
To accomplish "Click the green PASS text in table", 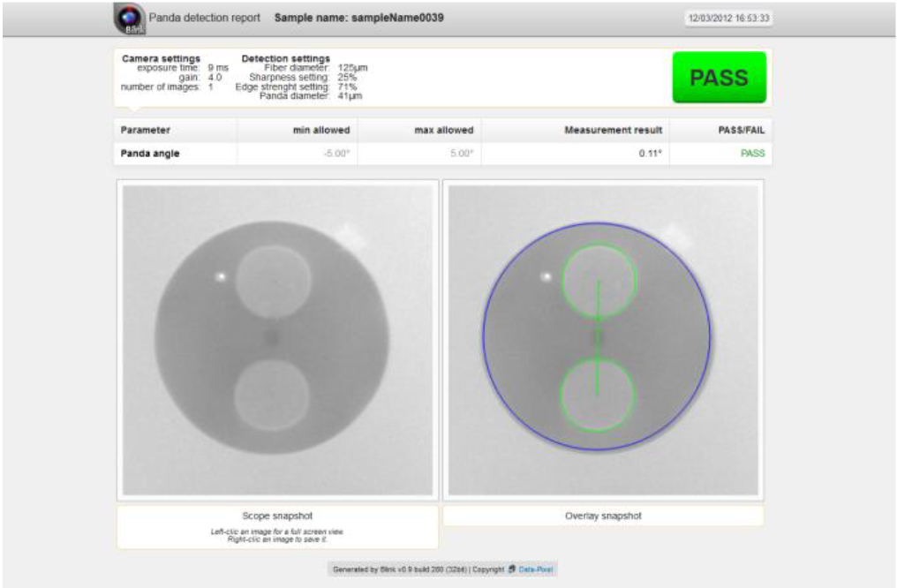I will pyautogui.click(x=752, y=154).
